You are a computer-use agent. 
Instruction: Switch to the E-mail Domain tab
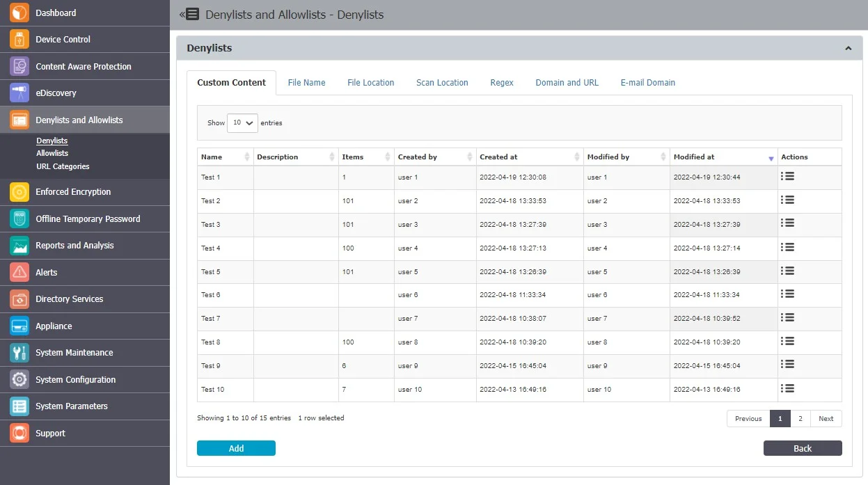pyautogui.click(x=648, y=82)
